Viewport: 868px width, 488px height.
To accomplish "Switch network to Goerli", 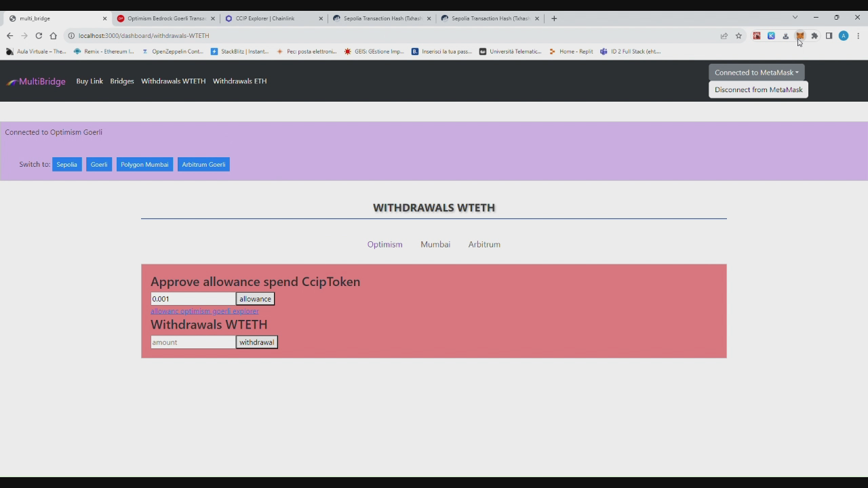I will [x=99, y=165].
